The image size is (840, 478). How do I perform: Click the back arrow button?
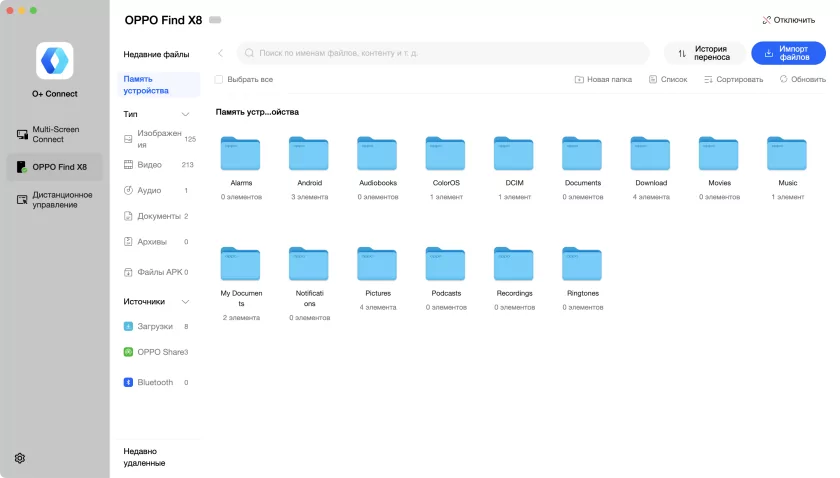pos(220,53)
